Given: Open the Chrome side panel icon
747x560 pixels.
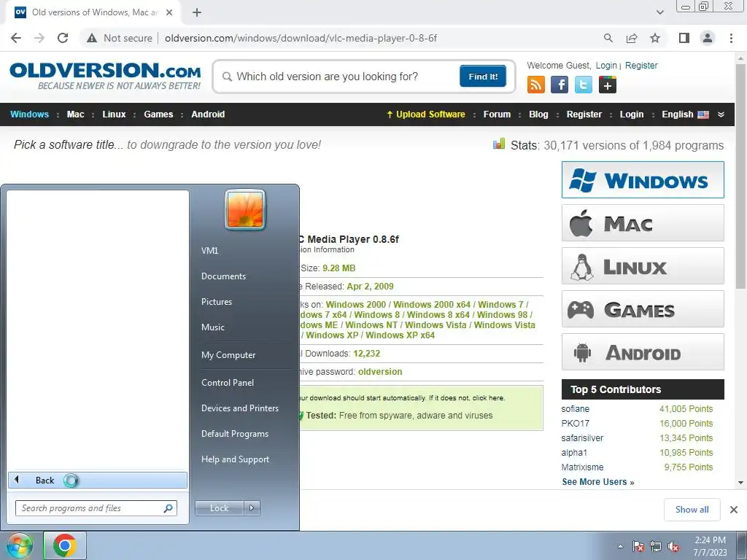Looking at the screenshot, I should point(684,38).
